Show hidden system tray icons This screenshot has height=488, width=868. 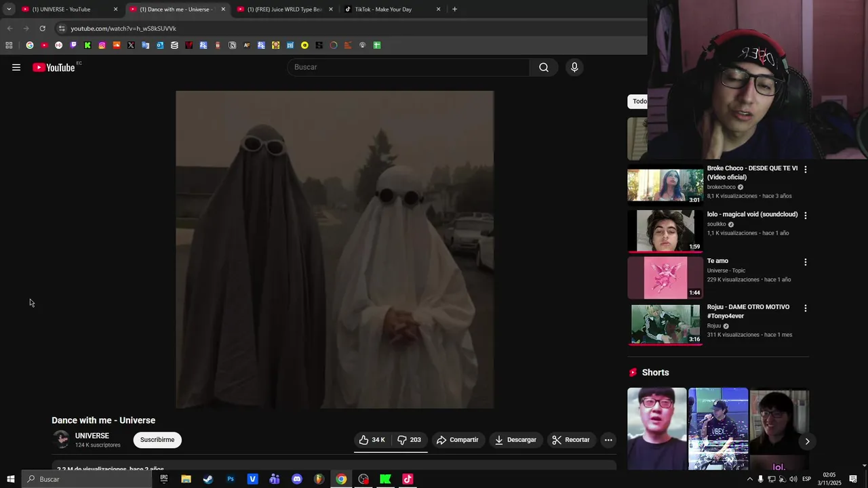point(749,479)
